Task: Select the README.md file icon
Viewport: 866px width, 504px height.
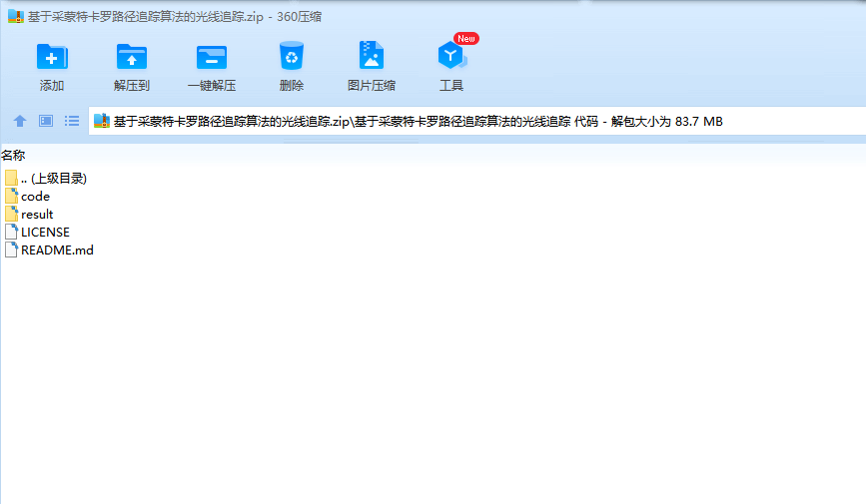Action: 11,250
